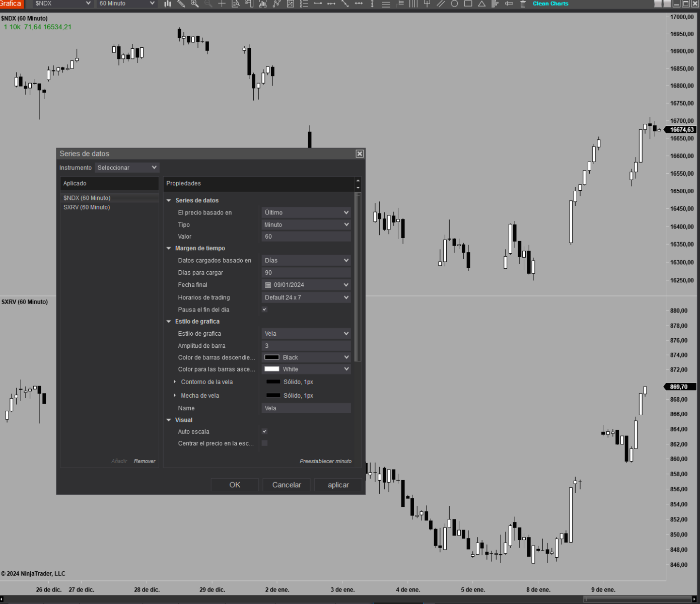Image resolution: width=700 pixels, height=604 pixels.
Task: Open the Tipo Minuto dropdown
Action: (306, 224)
